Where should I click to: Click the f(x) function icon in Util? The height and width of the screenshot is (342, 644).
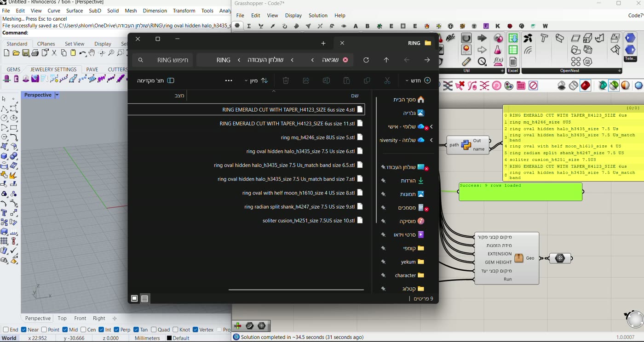click(x=498, y=61)
